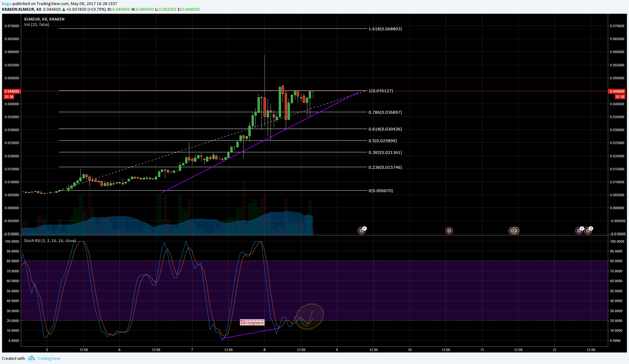Click the left red 0.044800 current price tag
Screen dimensions: 629x364
12,91
